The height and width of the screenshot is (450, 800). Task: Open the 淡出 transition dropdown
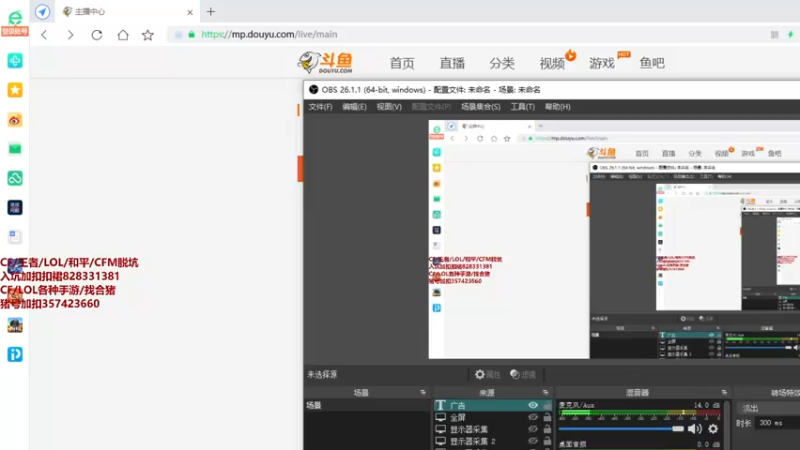click(x=769, y=408)
